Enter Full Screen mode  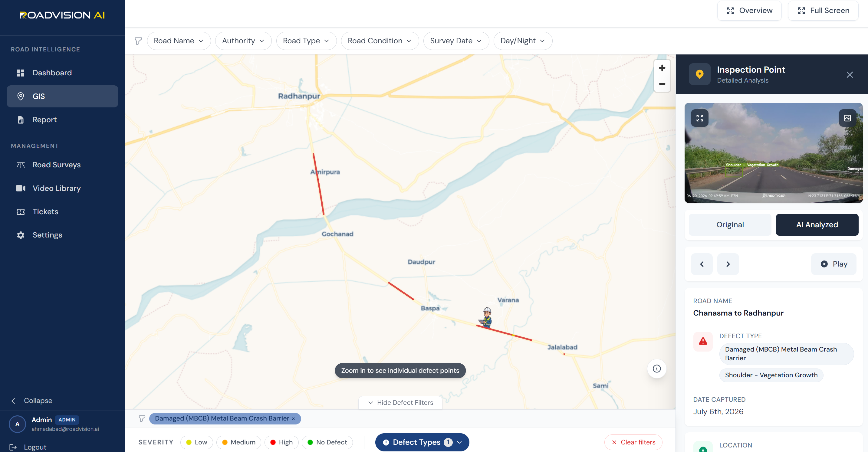(823, 11)
